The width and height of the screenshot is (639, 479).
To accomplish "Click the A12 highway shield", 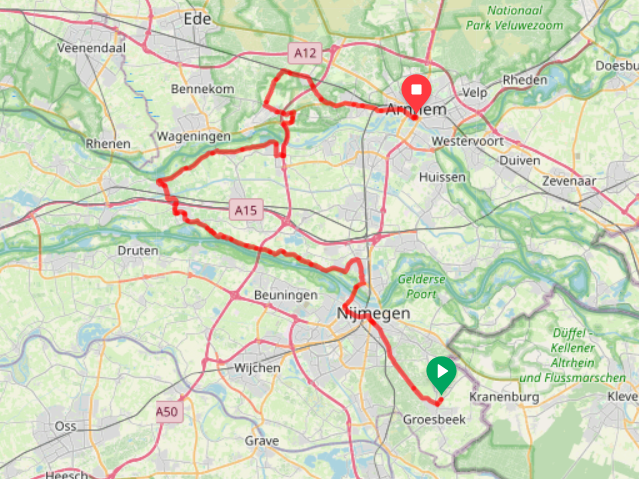I will (305, 53).
